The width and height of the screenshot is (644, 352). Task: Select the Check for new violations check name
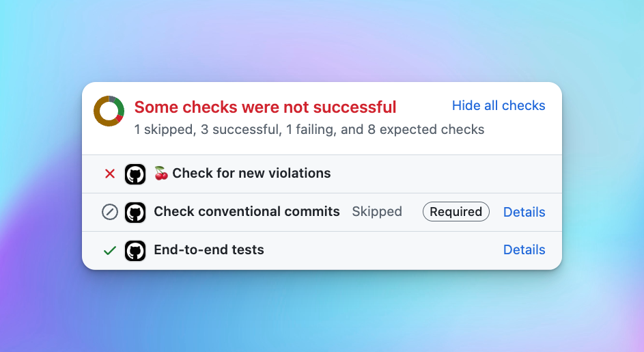251,174
